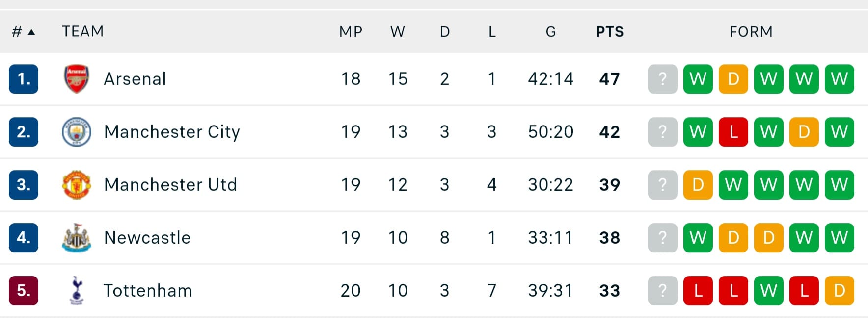Image resolution: width=868 pixels, height=327 pixels.
Task: Click the Manchester City club crest
Action: point(77,132)
